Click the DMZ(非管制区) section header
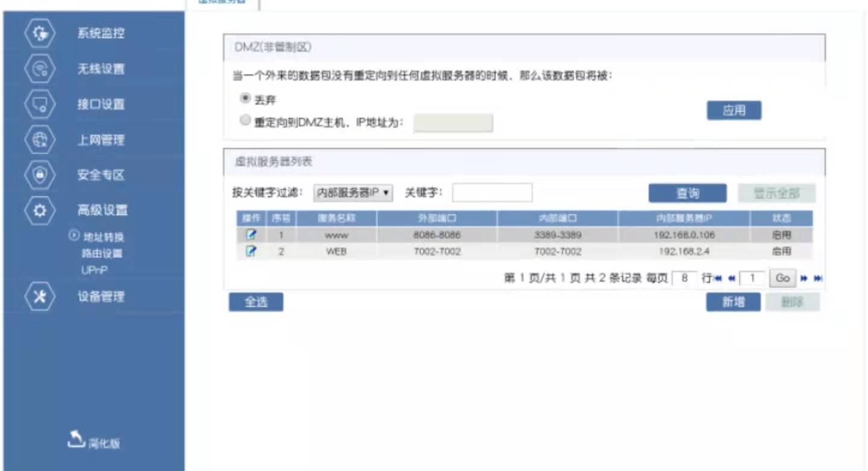The height and width of the screenshot is (471, 868). tap(524, 48)
